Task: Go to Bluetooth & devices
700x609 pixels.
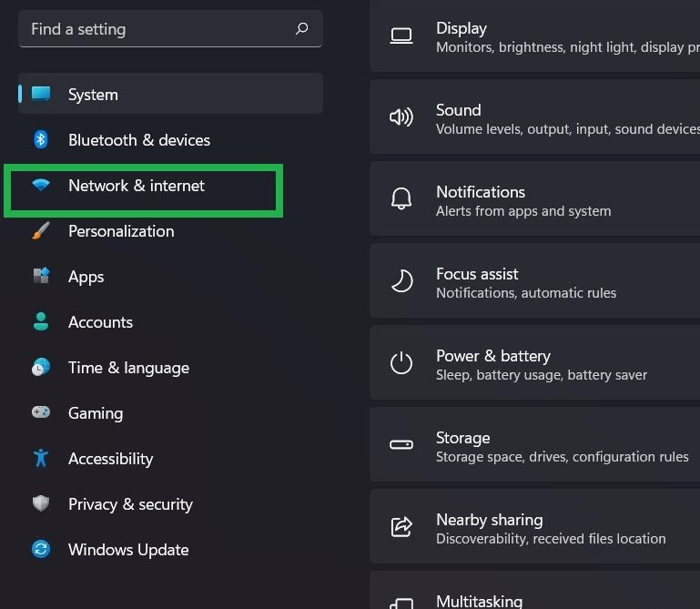Action: (x=138, y=140)
